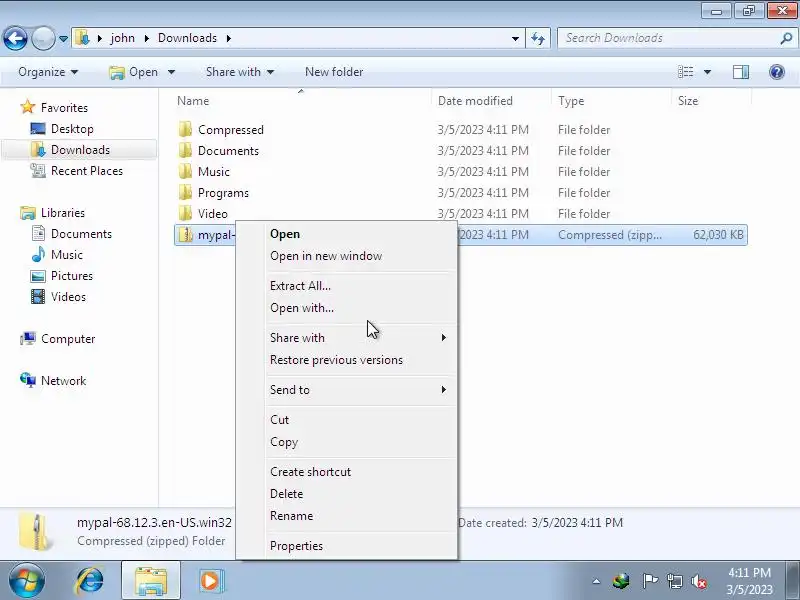Choose Rename from the context menu

click(x=291, y=516)
